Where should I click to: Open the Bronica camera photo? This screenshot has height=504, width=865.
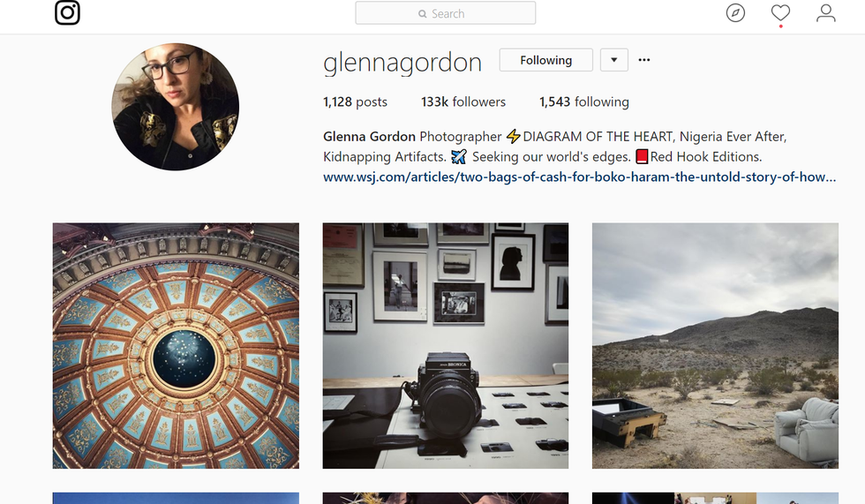click(x=446, y=346)
